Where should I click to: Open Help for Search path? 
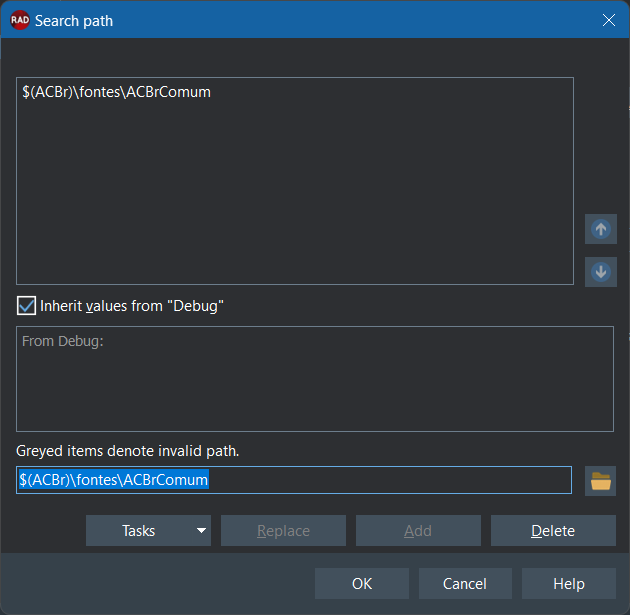tap(569, 584)
